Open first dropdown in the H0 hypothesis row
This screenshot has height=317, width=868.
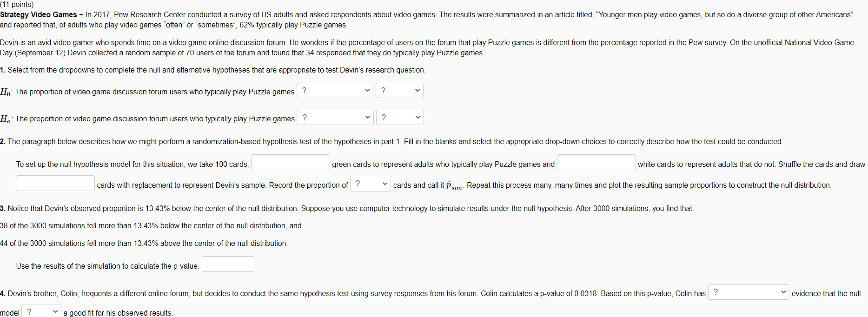tap(335, 91)
